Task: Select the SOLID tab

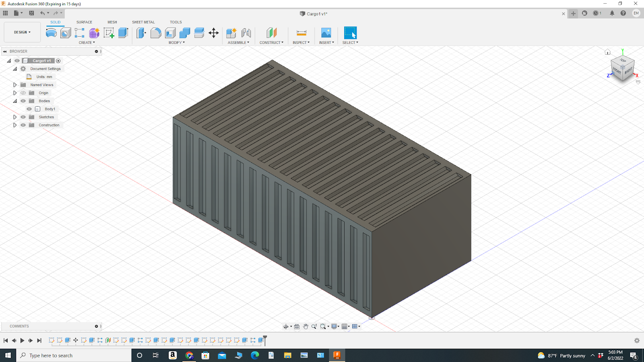Action: click(56, 22)
